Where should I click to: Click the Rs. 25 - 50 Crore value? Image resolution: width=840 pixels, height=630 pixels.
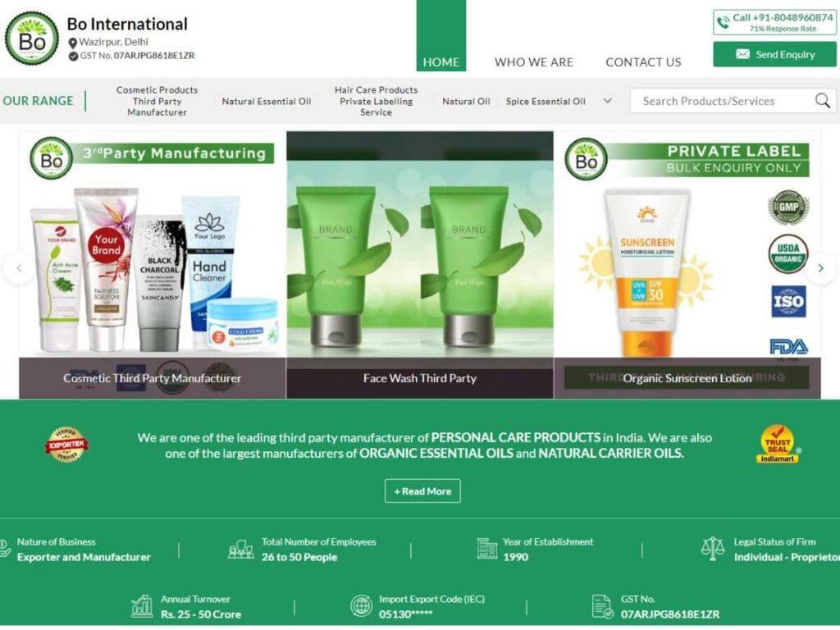coord(201,614)
